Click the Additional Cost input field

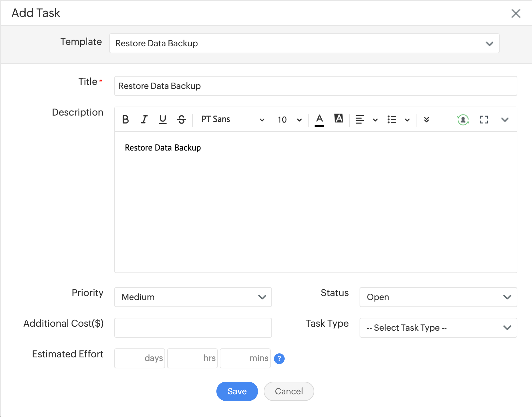[193, 328]
